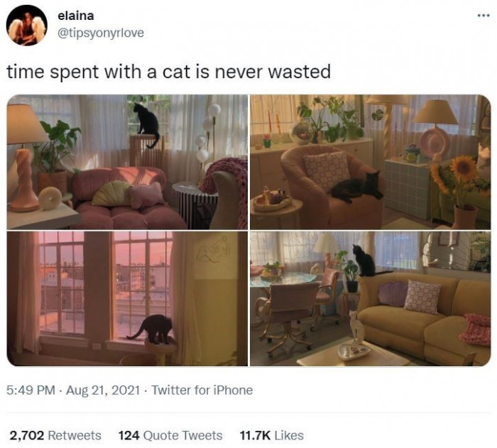View the 124 Quote Tweets list
This screenshot has width=497, height=448.
point(170,435)
